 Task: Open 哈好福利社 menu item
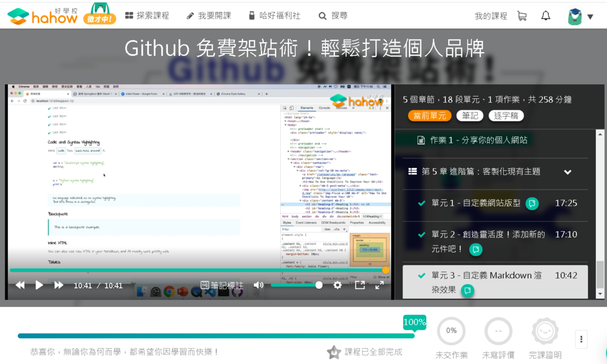[274, 15]
